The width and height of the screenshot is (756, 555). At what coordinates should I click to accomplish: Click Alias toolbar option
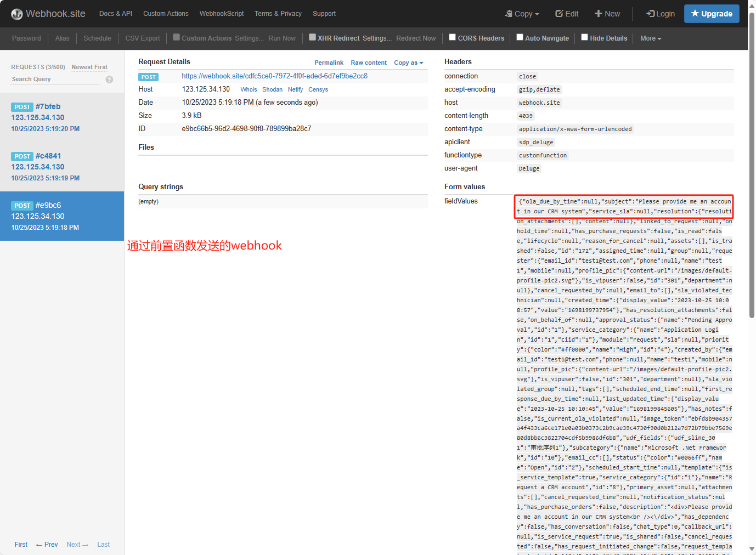tap(63, 38)
